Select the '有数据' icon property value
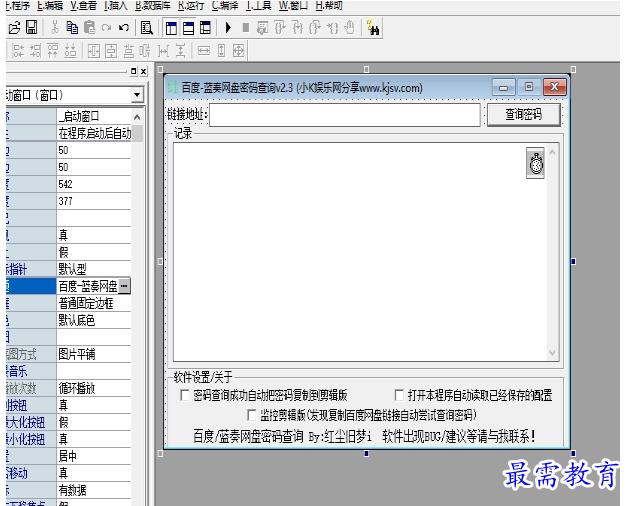 tap(94, 490)
